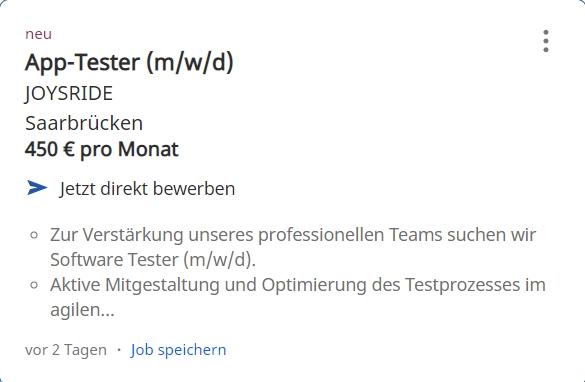
Task: Click the salary 450 € pro Monat
Action: point(101,149)
